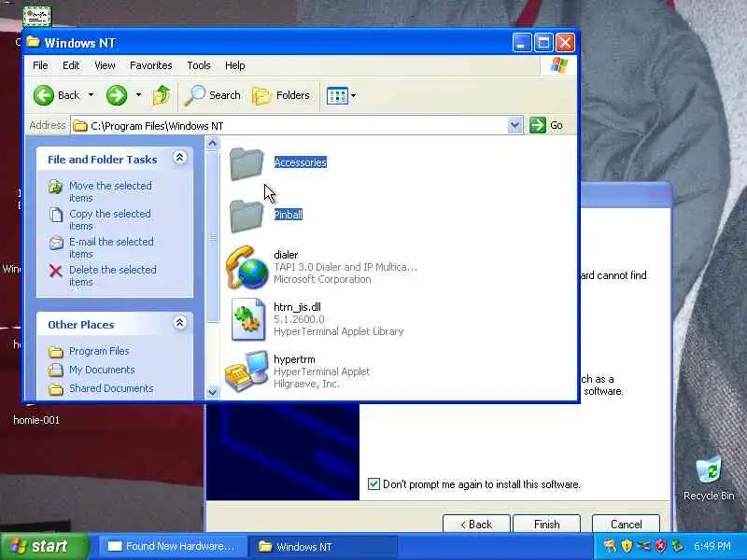The height and width of the screenshot is (560, 747).
Task: Click the homie-001 desktop icon label
Action: pyautogui.click(x=36, y=420)
